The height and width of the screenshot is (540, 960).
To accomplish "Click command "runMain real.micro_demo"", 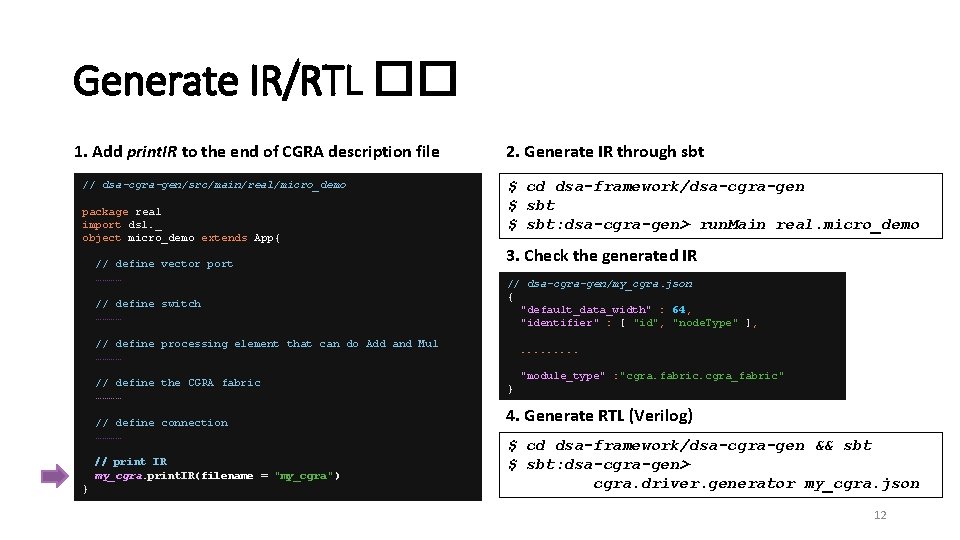I will (x=809, y=225).
